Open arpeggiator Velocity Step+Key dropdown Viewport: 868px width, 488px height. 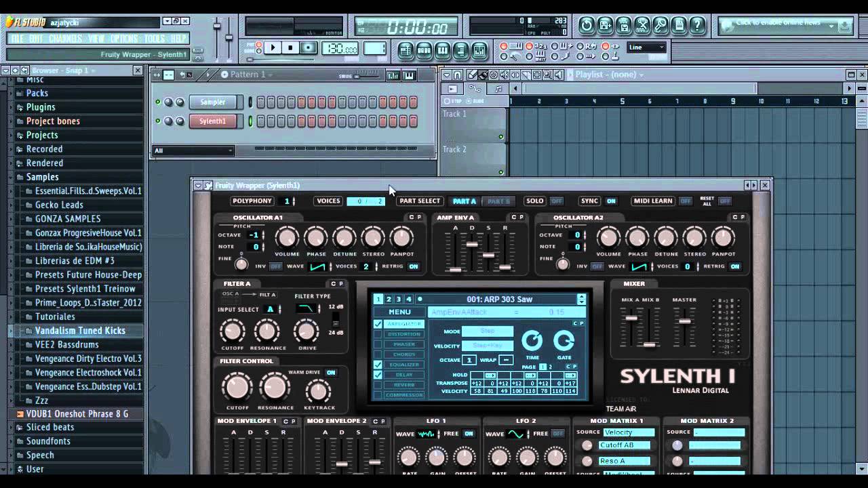tap(488, 346)
